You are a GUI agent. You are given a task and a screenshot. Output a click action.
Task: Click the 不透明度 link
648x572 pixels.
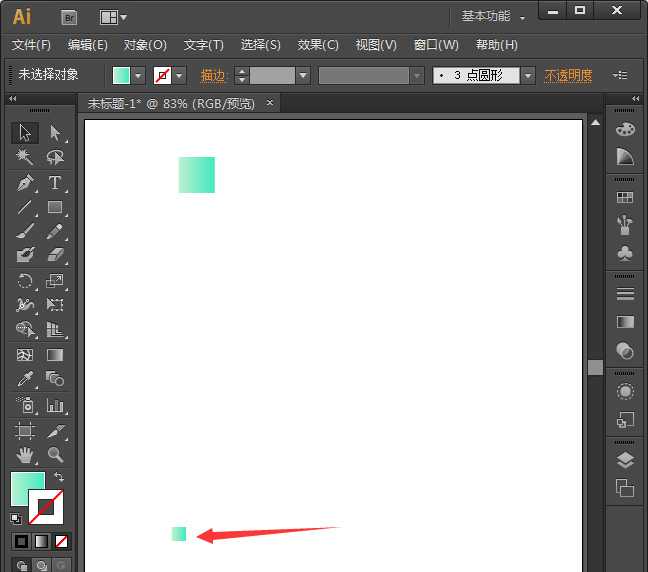(568, 76)
